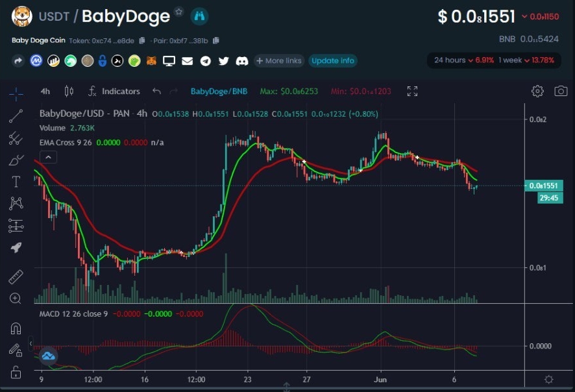Copy the token address 0xc74...e8de
Image resolution: width=575 pixels, height=392 pixels.
coord(142,40)
